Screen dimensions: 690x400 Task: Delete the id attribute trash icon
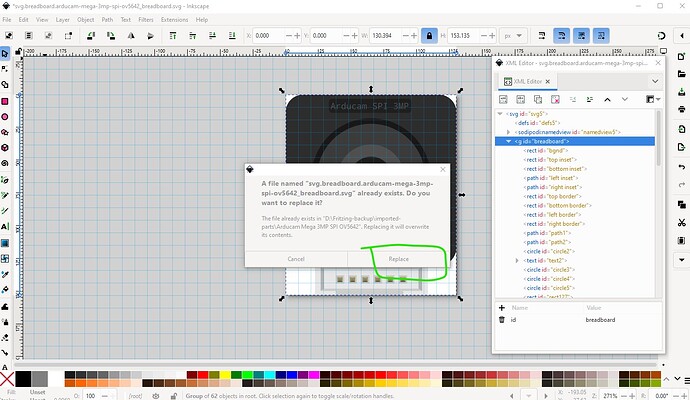(502, 319)
